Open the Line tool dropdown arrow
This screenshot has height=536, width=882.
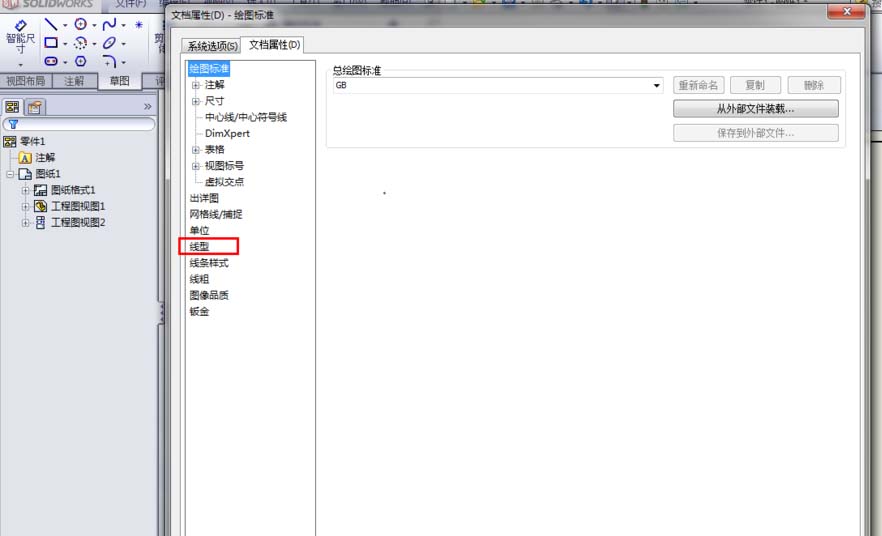[65, 25]
